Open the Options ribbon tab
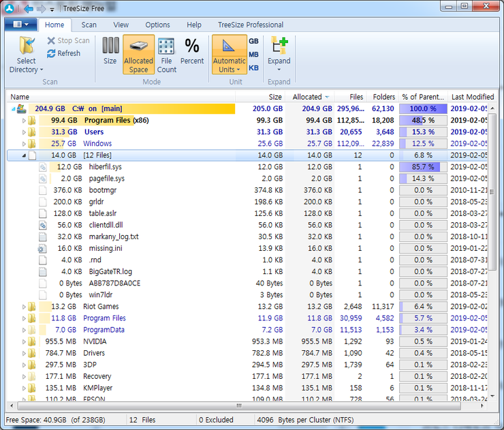 click(157, 25)
